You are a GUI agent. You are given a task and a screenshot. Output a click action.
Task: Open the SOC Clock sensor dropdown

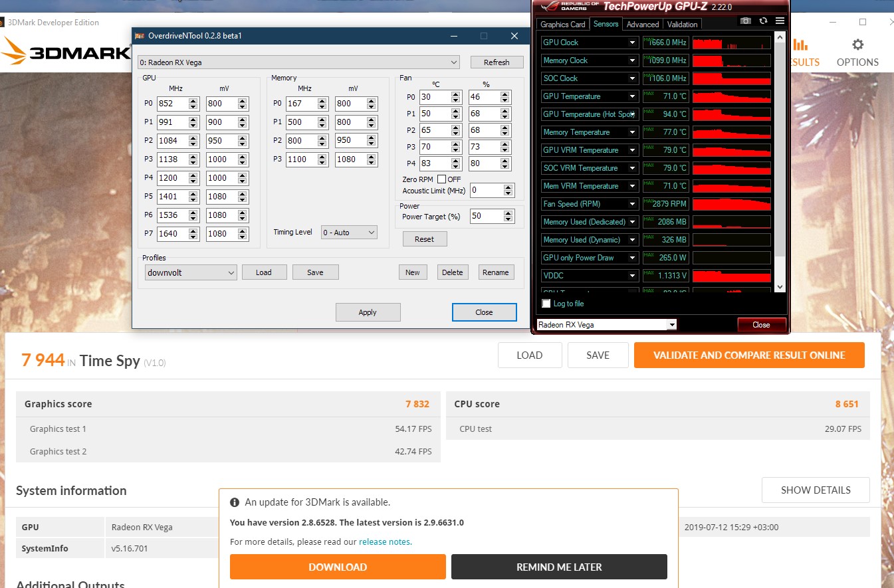point(632,78)
